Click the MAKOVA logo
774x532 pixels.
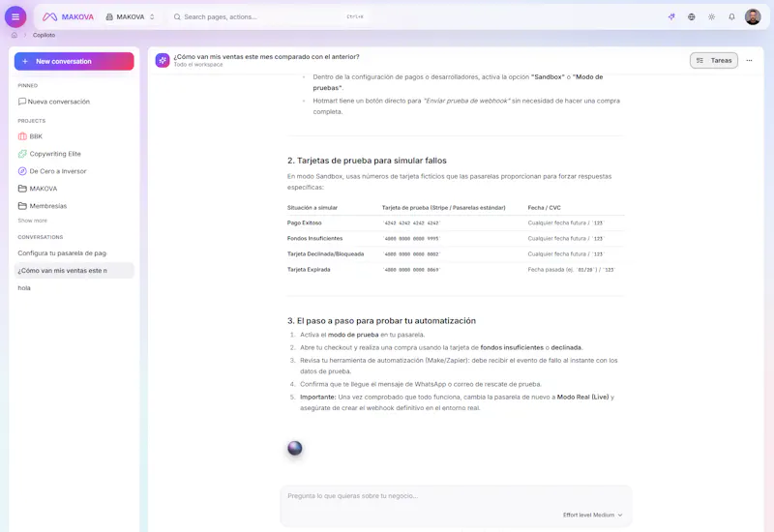[x=68, y=16]
